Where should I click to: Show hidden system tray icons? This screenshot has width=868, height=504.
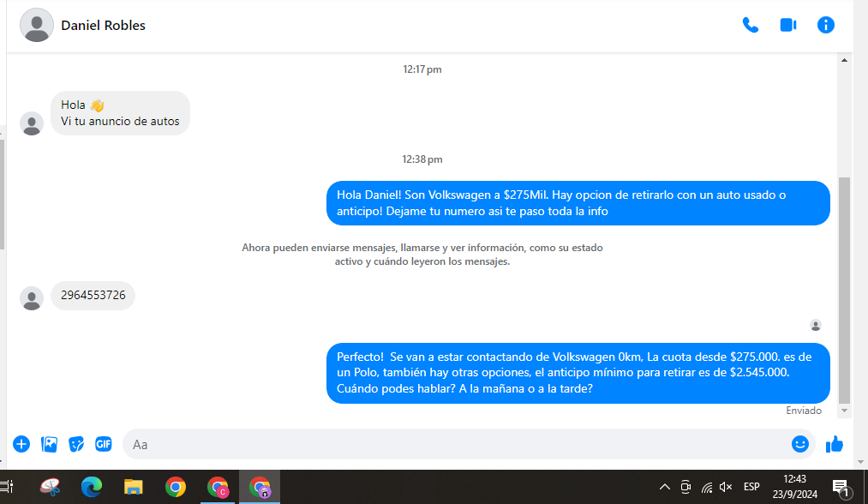pyautogui.click(x=665, y=487)
